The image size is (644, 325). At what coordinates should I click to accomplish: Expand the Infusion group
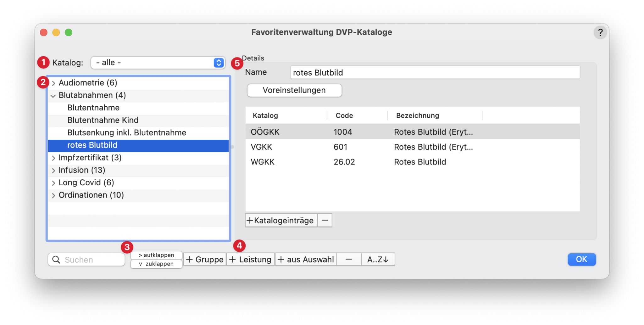53,171
